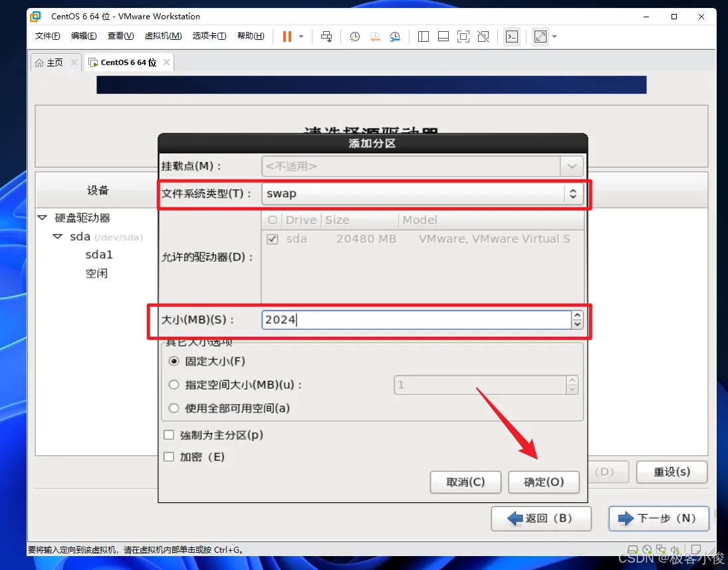
Task: Open the 帮助(H) menu
Action: tap(251, 36)
